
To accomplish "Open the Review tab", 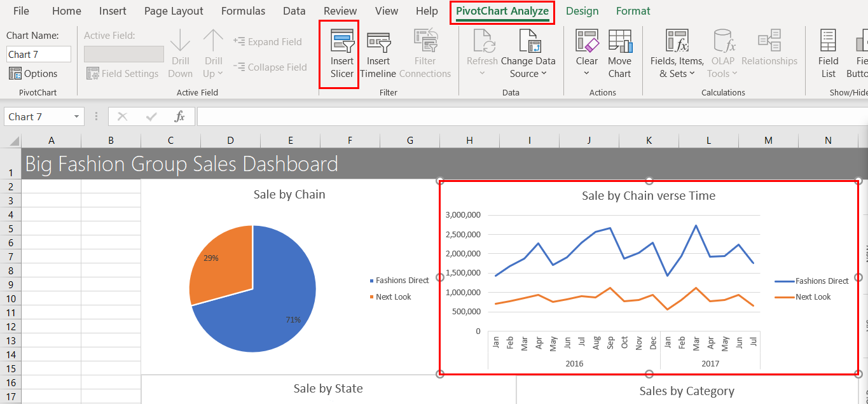I will 340,11.
